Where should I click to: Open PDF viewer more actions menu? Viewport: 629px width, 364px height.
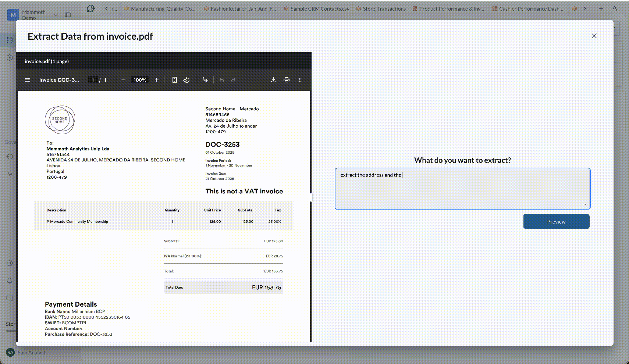click(300, 80)
